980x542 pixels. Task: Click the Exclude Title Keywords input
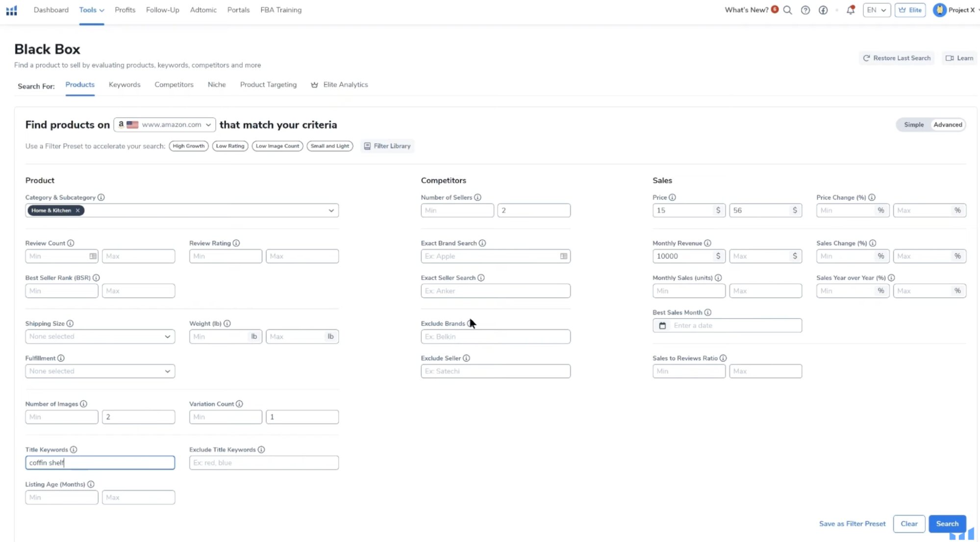pyautogui.click(x=264, y=463)
